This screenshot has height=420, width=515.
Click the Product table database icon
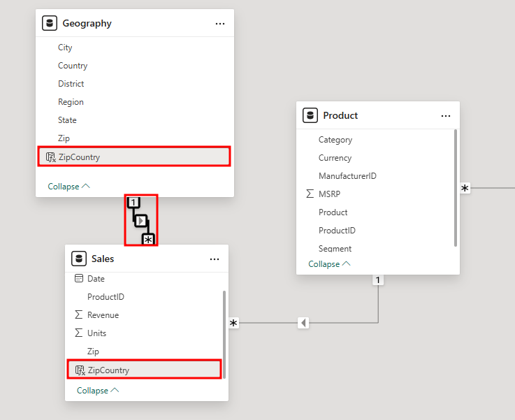(x=310, y=115)
